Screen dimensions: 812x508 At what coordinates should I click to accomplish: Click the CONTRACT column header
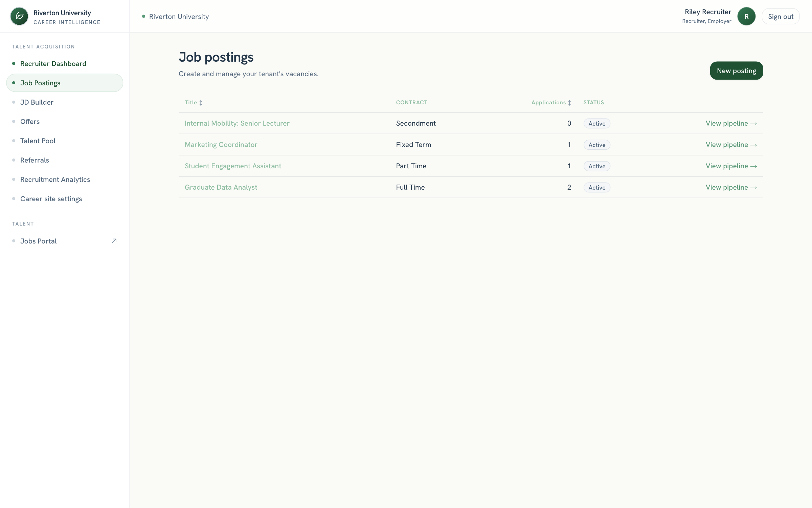point(412,103)
